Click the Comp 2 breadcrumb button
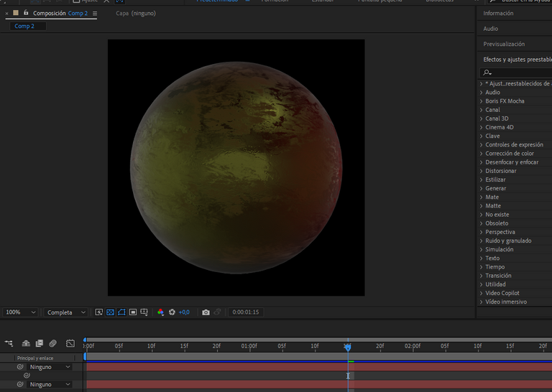552x392 pixels. (x=28, y=26)
